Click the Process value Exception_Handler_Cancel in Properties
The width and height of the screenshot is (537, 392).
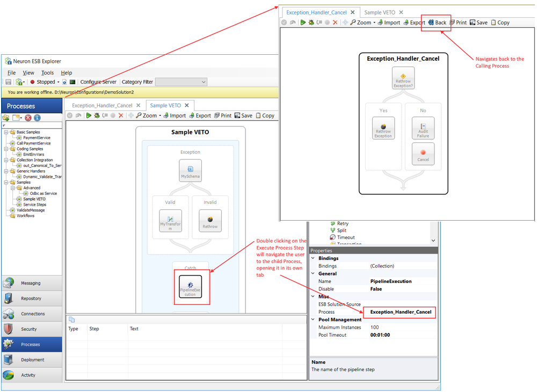pyautogui.click(x=401, y=312)
